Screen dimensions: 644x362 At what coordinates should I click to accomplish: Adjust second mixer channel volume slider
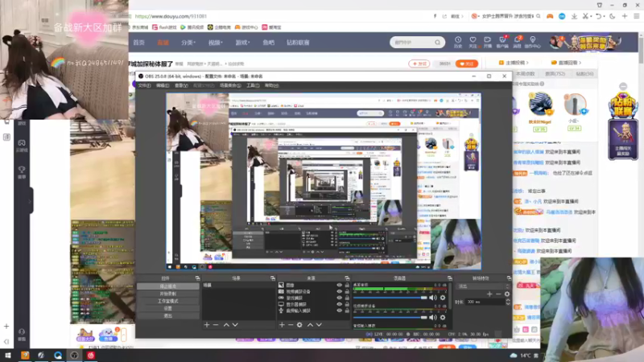pos(390,317)
